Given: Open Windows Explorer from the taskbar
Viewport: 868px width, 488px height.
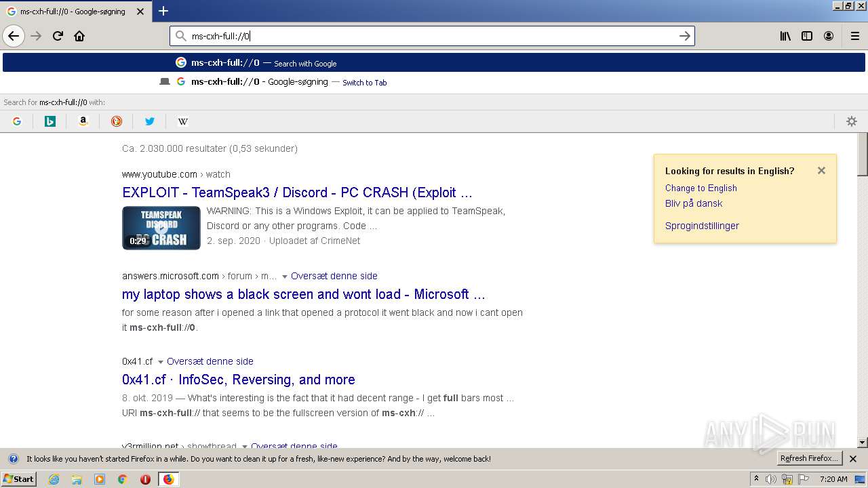Looking at the screenshot, I should click(77, 479).
